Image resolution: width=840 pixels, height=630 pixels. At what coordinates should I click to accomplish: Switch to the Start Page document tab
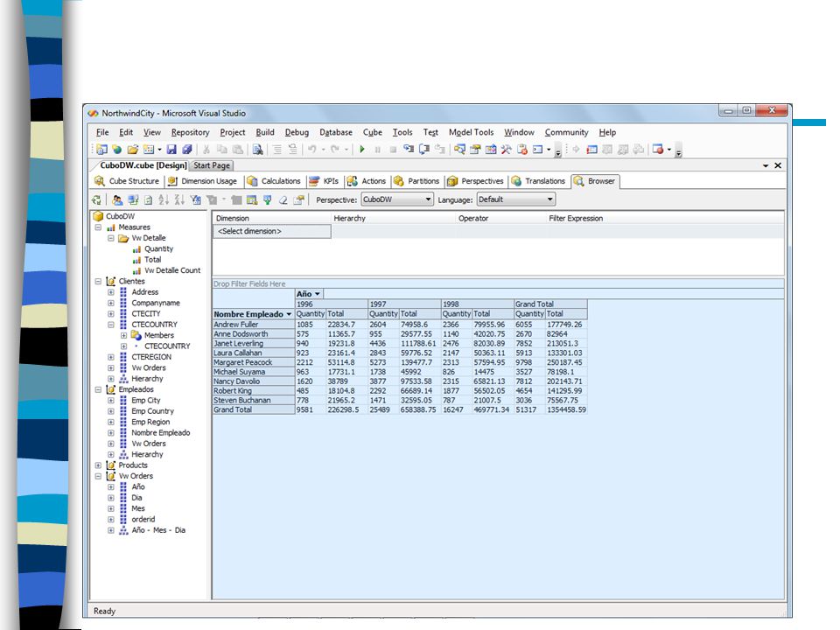click(212, 165)
